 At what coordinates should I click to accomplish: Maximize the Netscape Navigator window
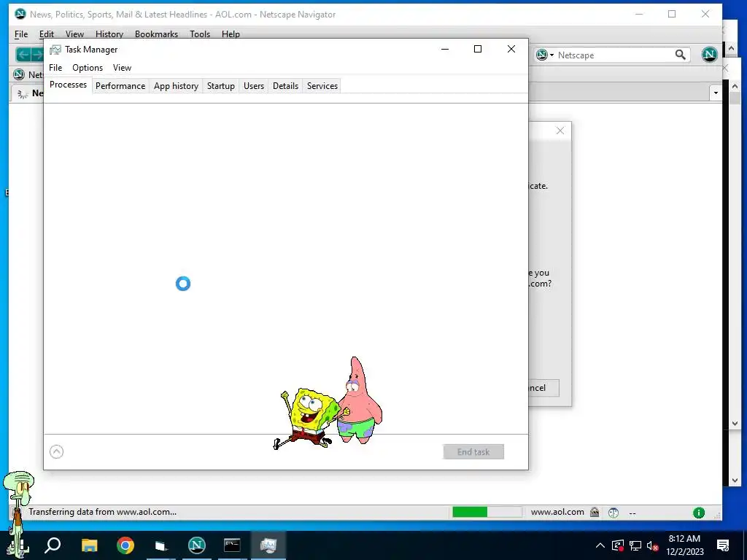(x=672, y=14)
